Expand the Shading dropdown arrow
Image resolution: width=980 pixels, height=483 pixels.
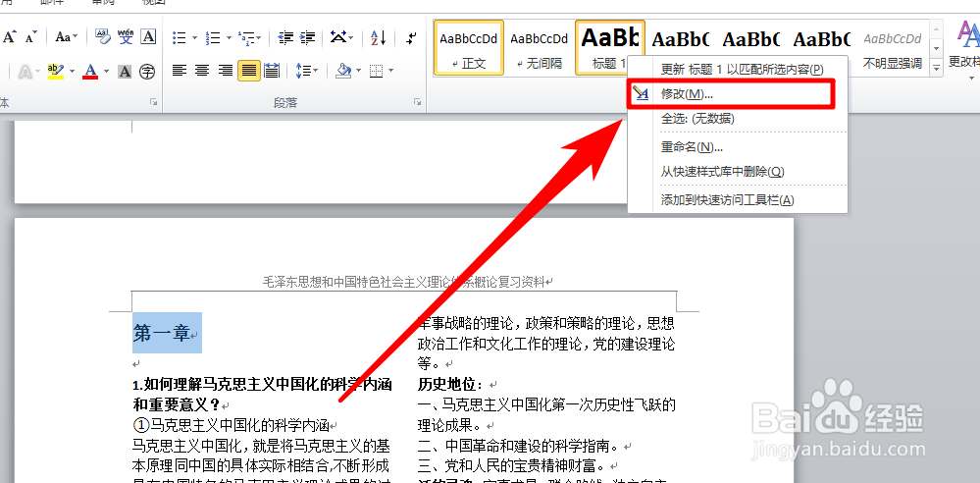click(359, 71)
